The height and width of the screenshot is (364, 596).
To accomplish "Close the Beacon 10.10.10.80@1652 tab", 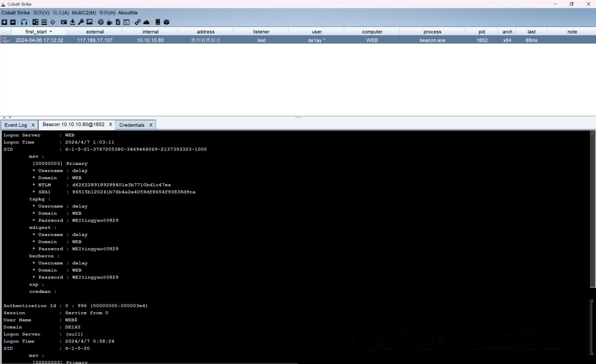I will click(x=110, y=124).
